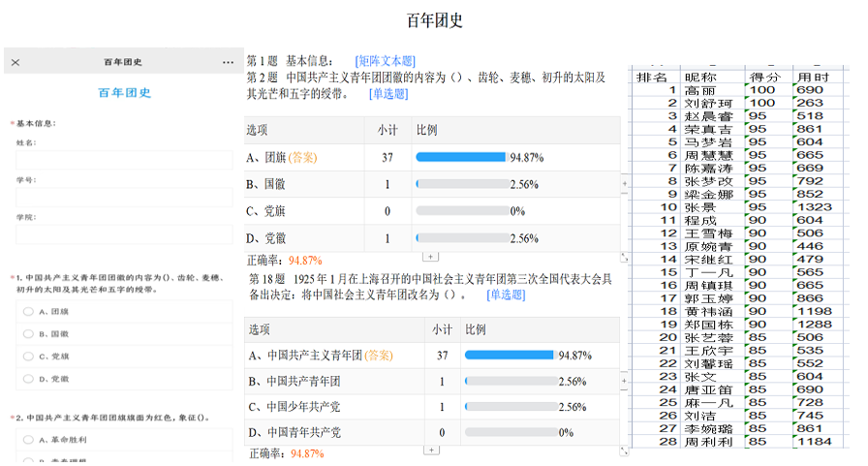Click the 2.56% progress bar for B、国徽
Viewport: 868px width, 466px height.
click(462, 184)
